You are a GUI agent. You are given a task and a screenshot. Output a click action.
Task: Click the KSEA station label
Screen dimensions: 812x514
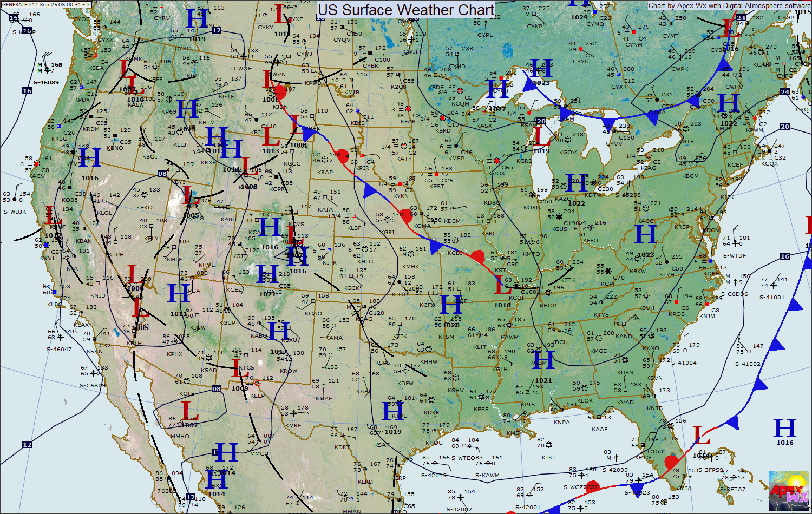pyautogui.click(x=96, y=68)
